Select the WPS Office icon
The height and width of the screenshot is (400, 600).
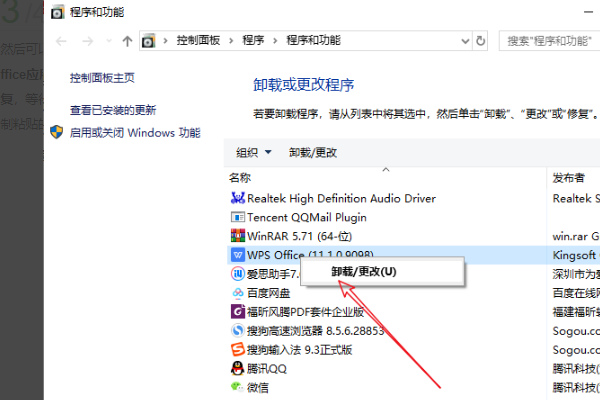pos(238,255)
